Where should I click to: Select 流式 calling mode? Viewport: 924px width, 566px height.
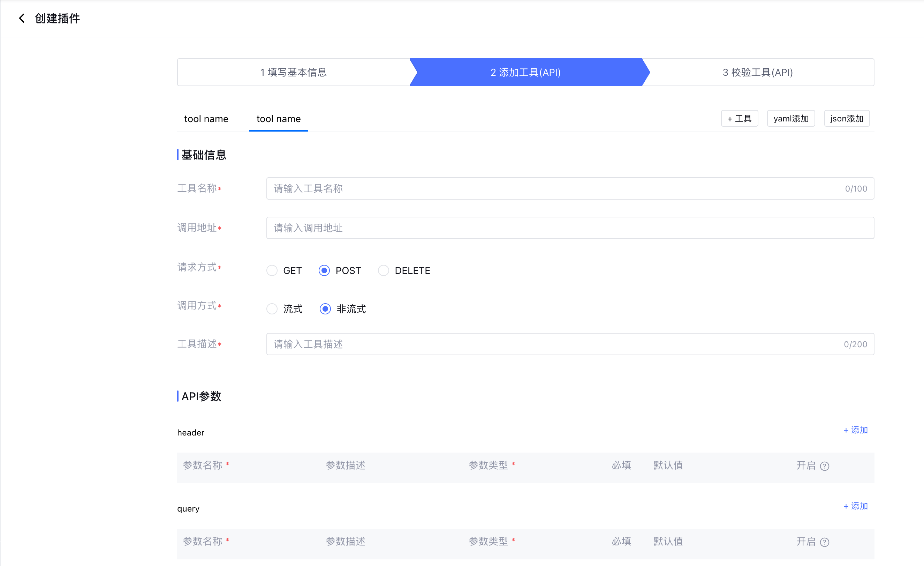point(272,308)
